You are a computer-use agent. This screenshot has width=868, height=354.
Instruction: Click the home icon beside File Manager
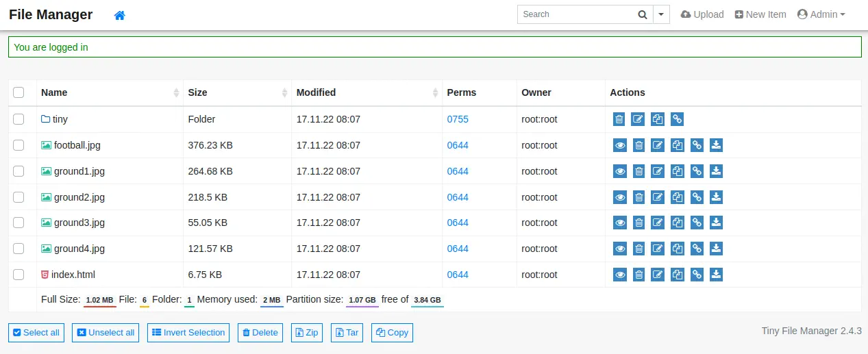click(119, 15)
